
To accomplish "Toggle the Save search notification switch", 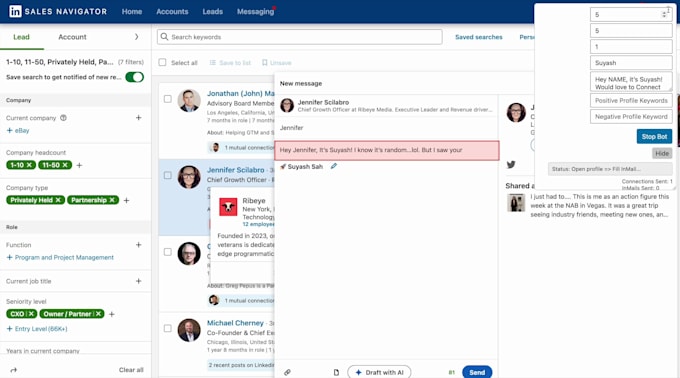I will pos(134,77).
